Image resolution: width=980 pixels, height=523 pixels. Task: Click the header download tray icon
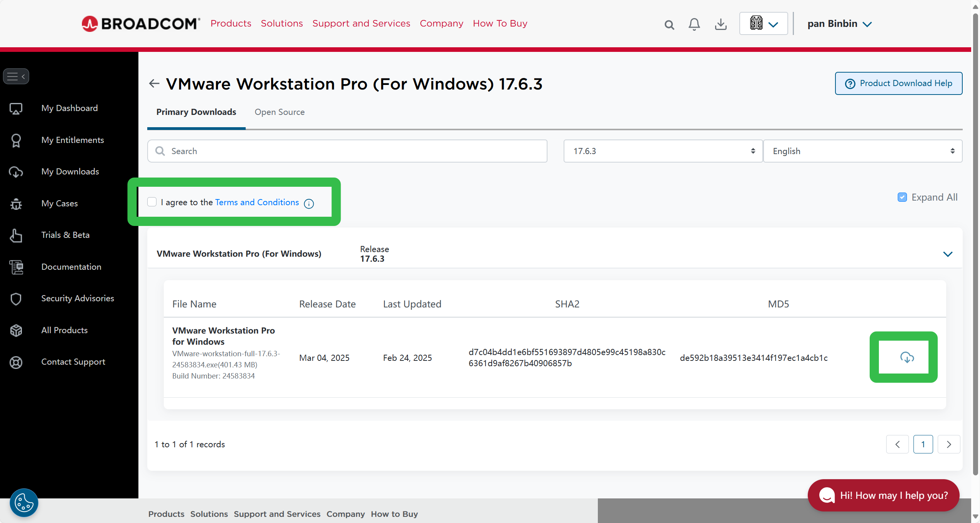click(720, 24)
